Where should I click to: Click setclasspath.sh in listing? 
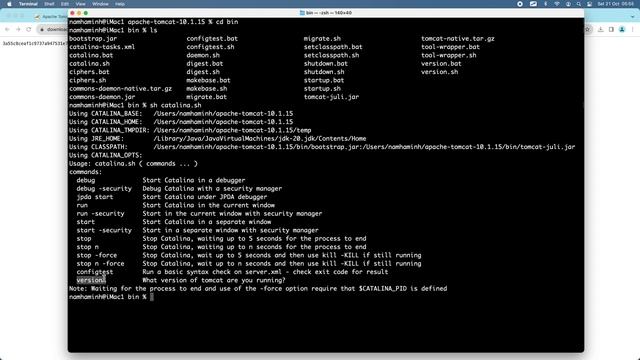point(331,55)
